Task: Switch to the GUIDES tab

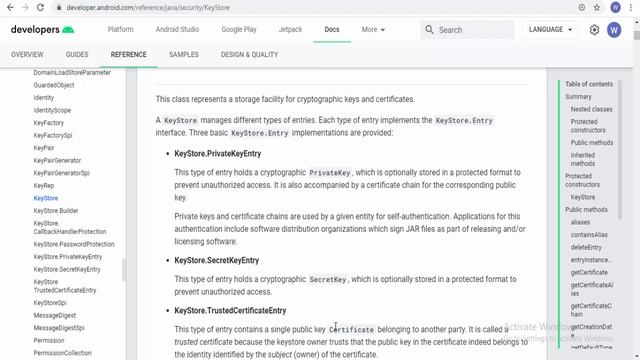Action: coord(77,54)
